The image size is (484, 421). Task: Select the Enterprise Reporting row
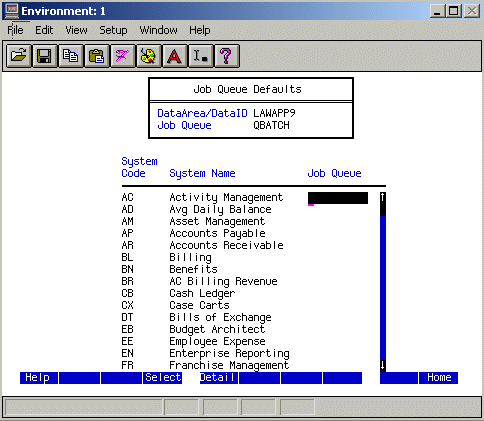click(x=229, y=353)
